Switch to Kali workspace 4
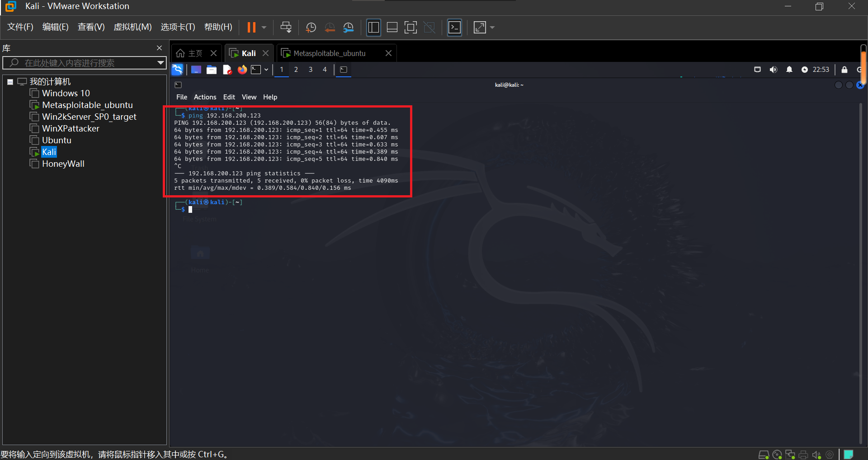Image resolution: width=868 pixels, height=460 pixels. pyautogui.click(x=325, y=70)
